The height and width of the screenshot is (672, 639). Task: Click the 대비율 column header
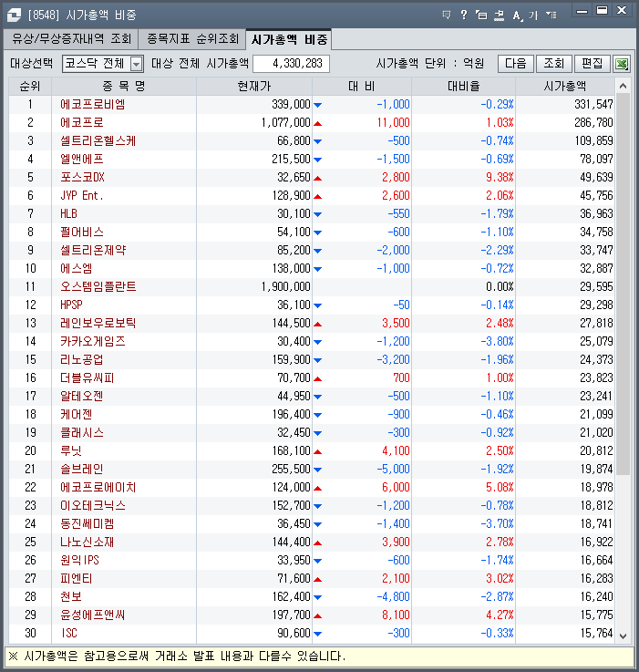tap(463, 86)
